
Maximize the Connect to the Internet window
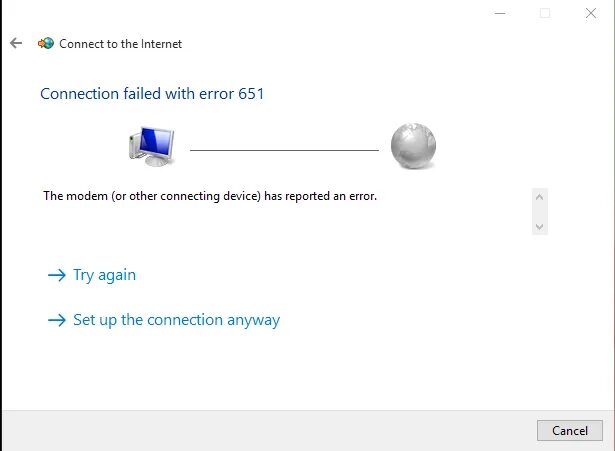(x=545, y=13)
